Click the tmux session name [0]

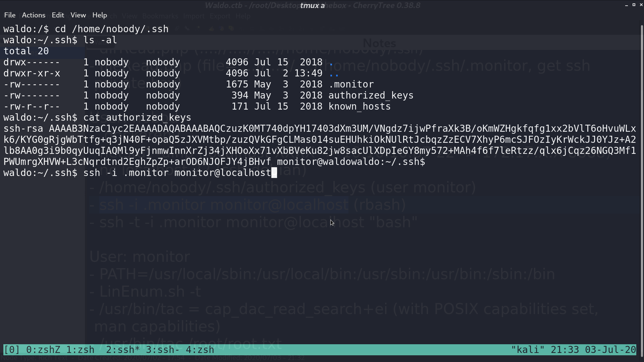(x=12, y=350)
